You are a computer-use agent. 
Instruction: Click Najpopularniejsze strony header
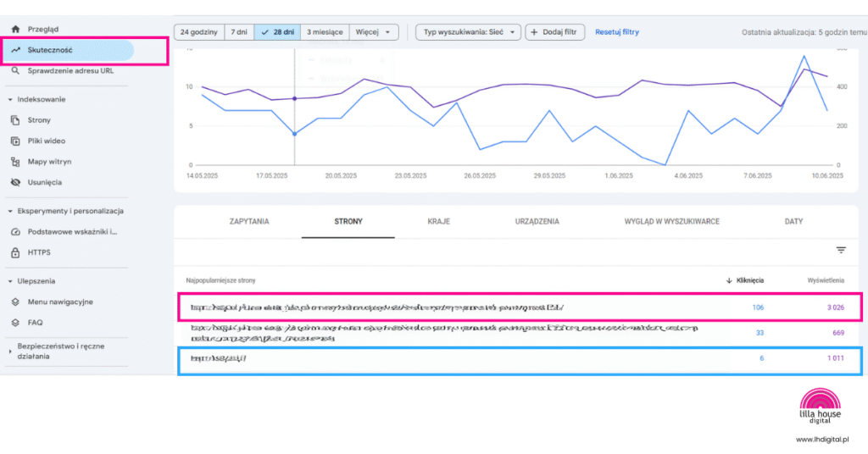pyautogui.click(x=221, y=281)
